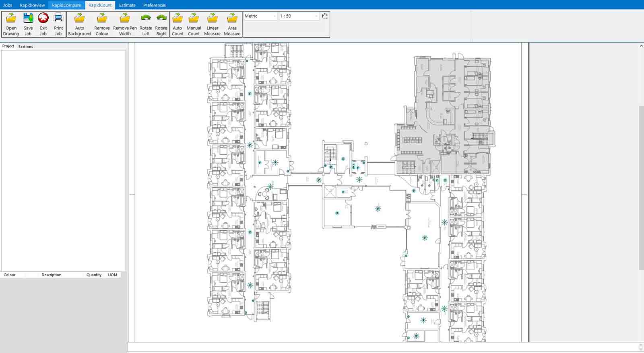Switch to the RapidReview tab
This screenshot has height=353, width=644.
pos(32,5)
